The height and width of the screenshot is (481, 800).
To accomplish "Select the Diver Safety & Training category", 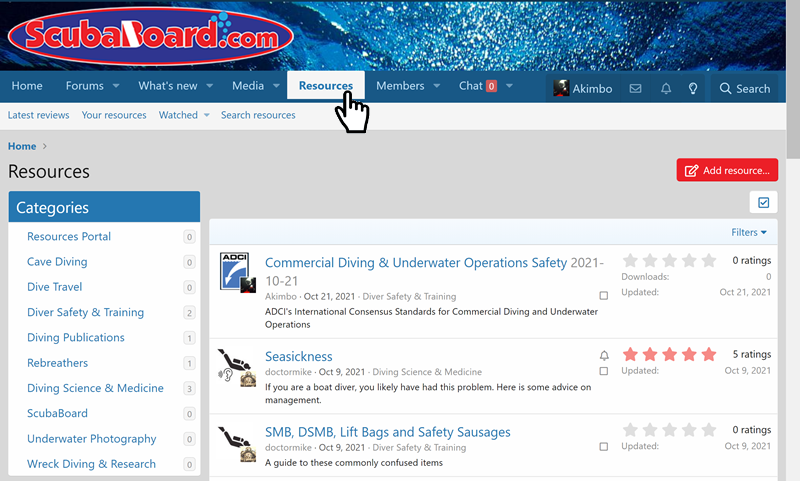I will [86, 312].
